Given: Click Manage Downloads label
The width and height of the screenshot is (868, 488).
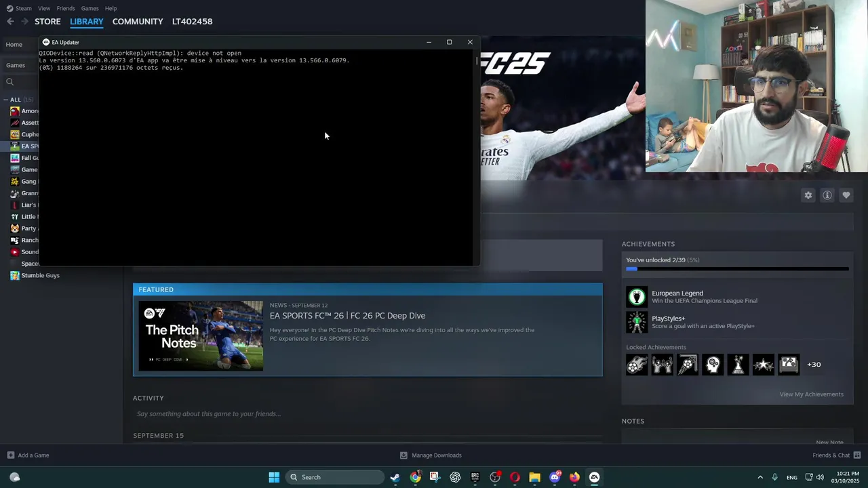Looking at the screenshot, I should [437, 455].
